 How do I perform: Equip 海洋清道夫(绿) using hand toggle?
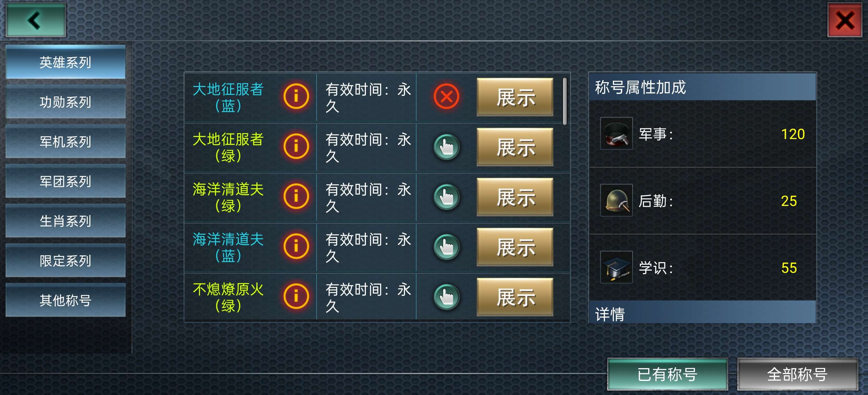(x=446, y=197)
